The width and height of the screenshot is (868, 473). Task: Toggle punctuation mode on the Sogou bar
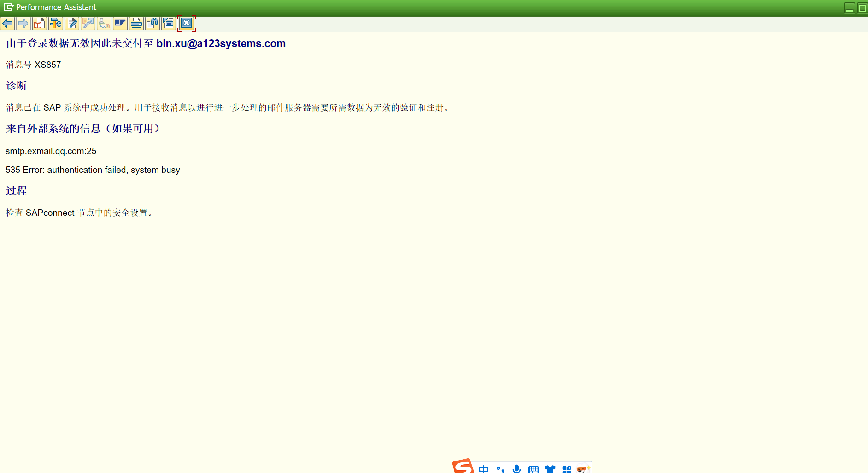[500, 469]
